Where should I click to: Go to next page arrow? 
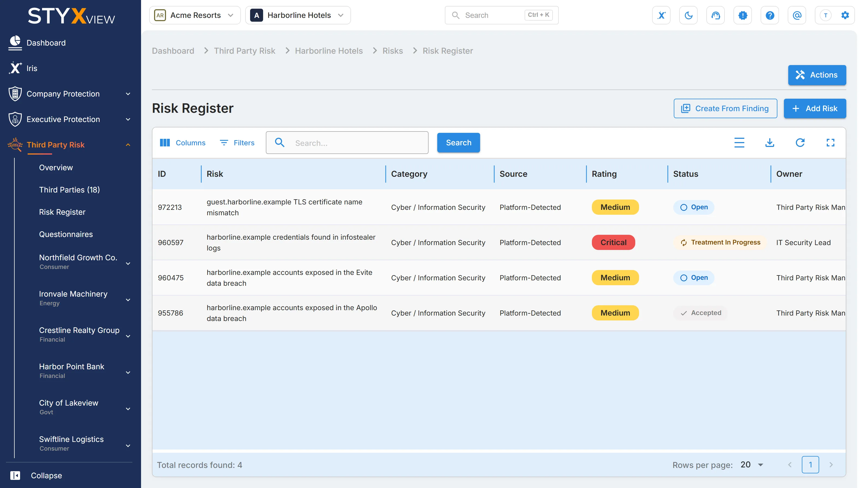[x=831, y=465]
